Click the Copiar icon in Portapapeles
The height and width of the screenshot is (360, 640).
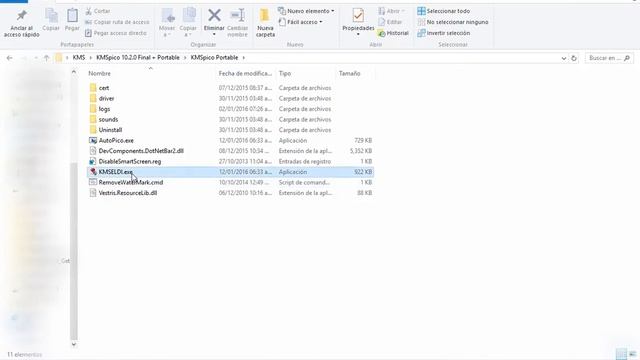(x=51, y=16)
